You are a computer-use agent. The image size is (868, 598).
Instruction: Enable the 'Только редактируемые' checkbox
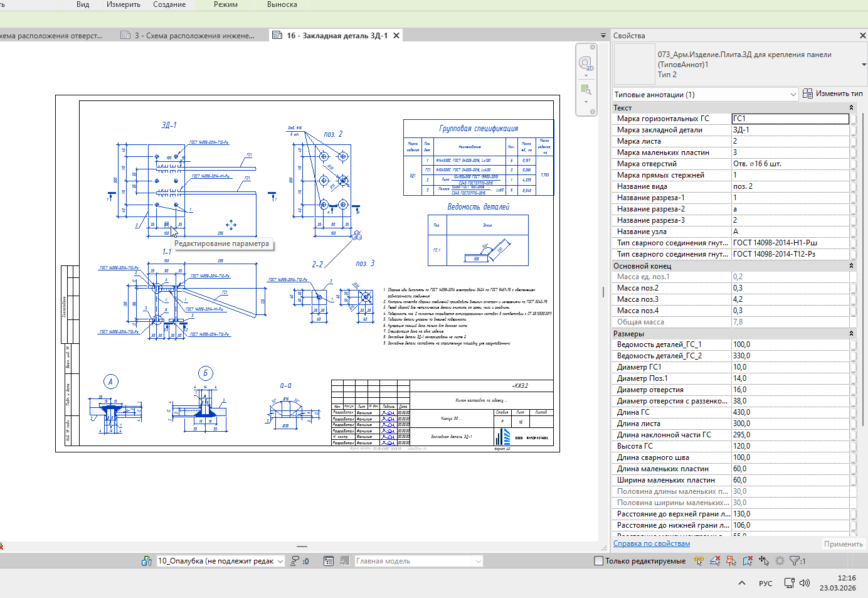tap(598, 561)
